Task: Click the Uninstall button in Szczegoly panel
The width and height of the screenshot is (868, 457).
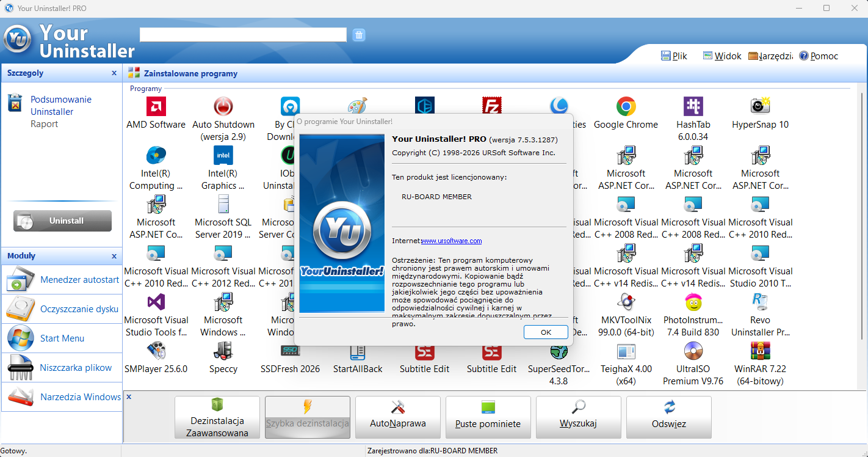Action: coord(62,221)
